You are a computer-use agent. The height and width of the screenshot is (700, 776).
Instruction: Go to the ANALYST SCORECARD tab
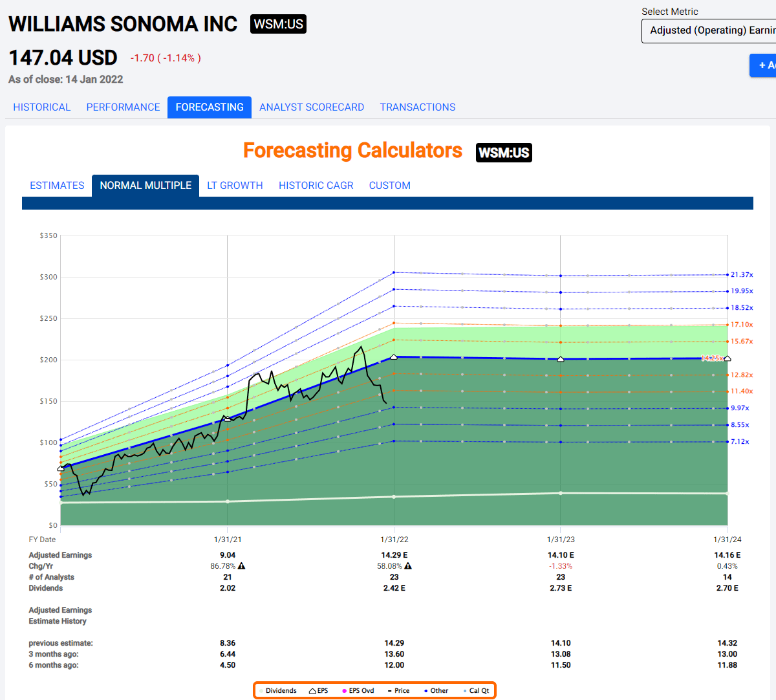(x=312, y=107)
